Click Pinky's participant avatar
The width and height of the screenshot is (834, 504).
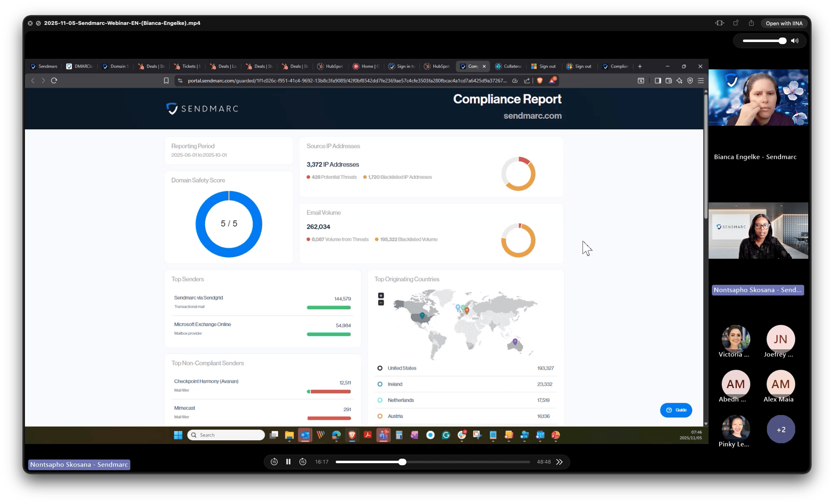pos(736,429)
